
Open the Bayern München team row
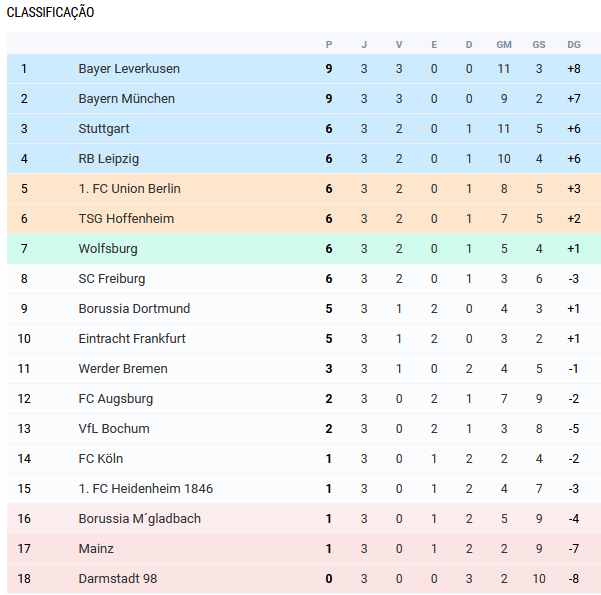coord(126,99)
